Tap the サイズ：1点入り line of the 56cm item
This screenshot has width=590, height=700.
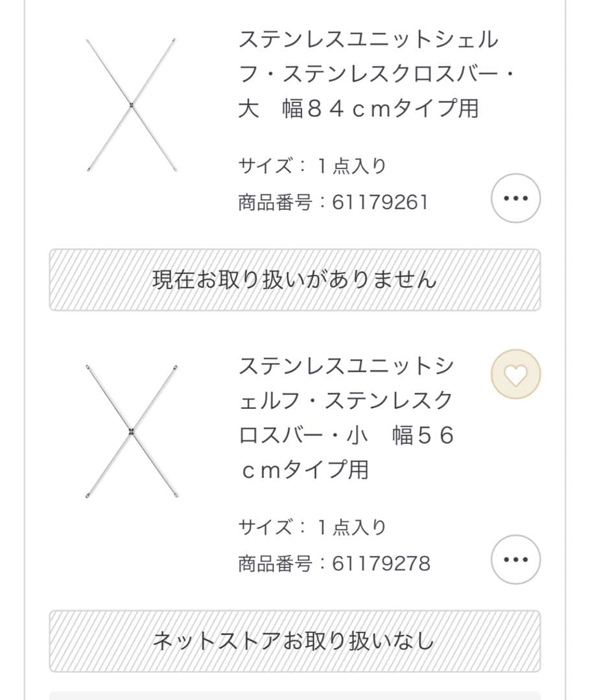click(312, 528)
